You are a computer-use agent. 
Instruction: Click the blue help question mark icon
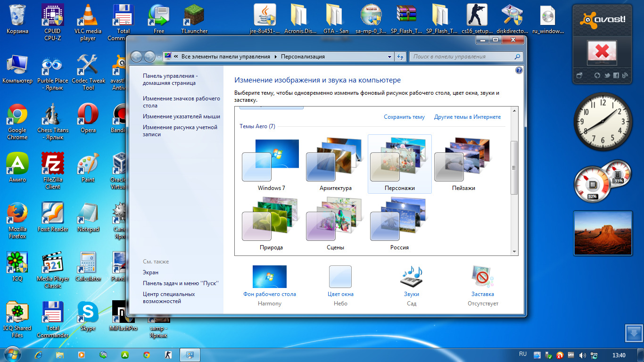point(519,70)
